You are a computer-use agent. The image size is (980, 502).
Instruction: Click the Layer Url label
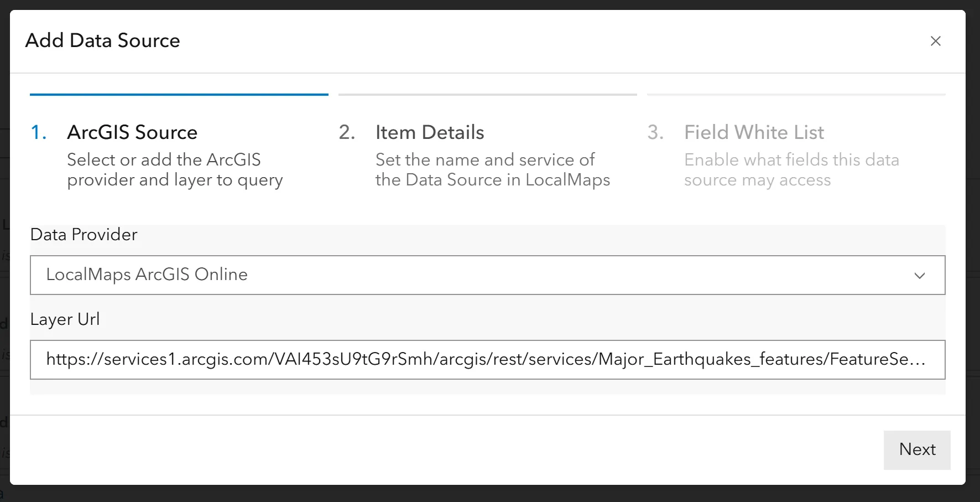(x=65, y=319)
